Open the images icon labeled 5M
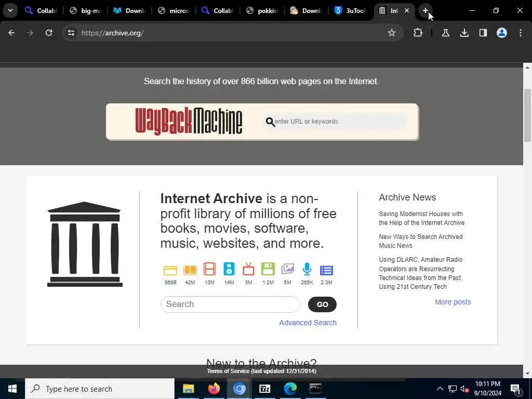 (x=287, y=270)
